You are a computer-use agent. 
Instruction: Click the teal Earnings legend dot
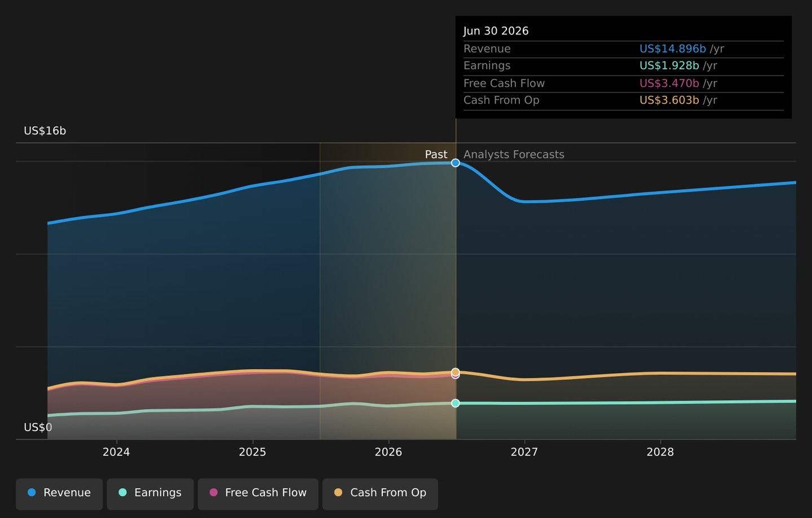(122, 493)
